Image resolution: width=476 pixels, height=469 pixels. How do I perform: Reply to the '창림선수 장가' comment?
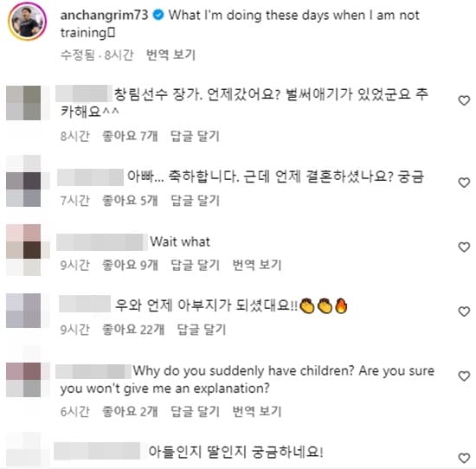point(195,136)
